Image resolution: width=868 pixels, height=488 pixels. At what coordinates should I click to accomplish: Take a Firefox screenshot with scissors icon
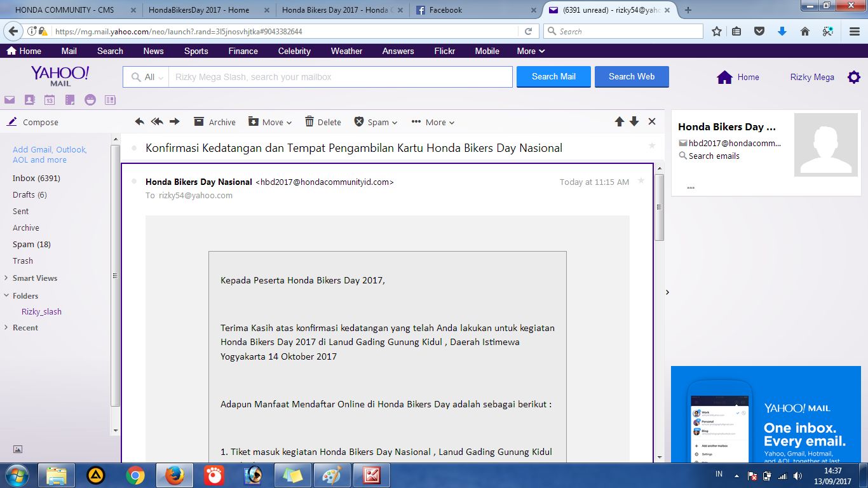click(827, 31)
